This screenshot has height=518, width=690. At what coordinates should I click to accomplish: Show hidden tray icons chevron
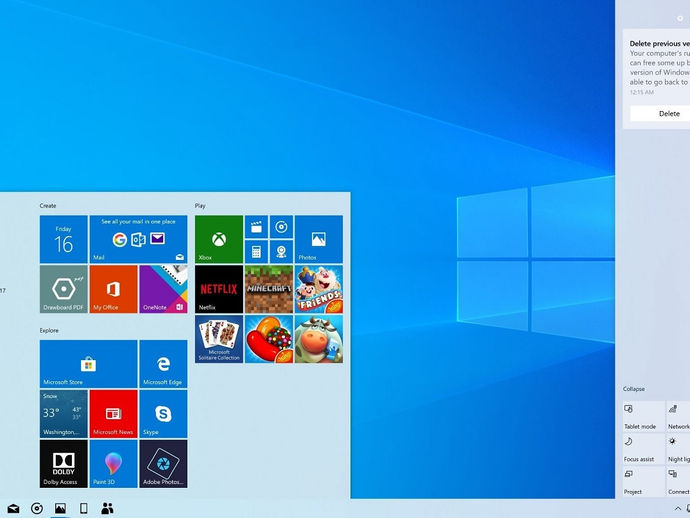pyautogui.click(x=678, y=509)
